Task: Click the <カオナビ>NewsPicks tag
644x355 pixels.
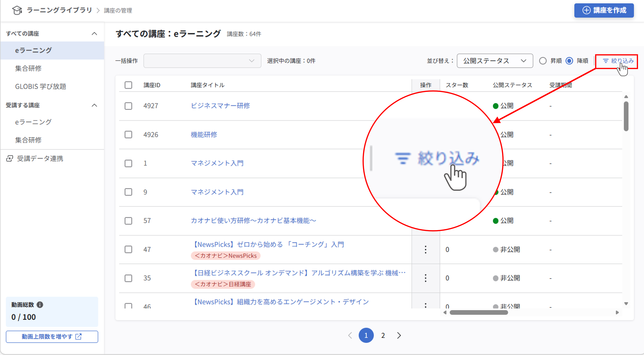Action: click(226, 256)
